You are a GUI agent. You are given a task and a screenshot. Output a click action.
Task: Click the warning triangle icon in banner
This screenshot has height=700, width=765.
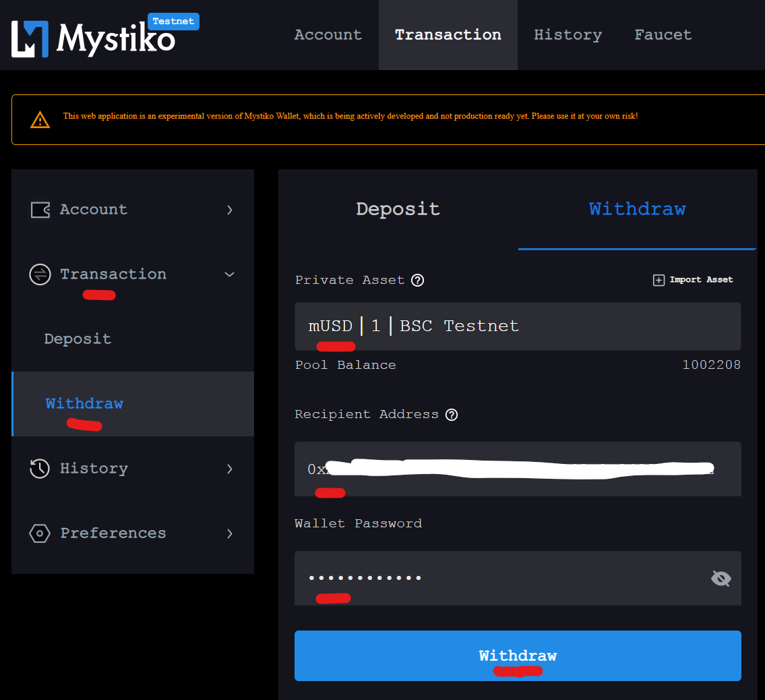tap(40, 119)
